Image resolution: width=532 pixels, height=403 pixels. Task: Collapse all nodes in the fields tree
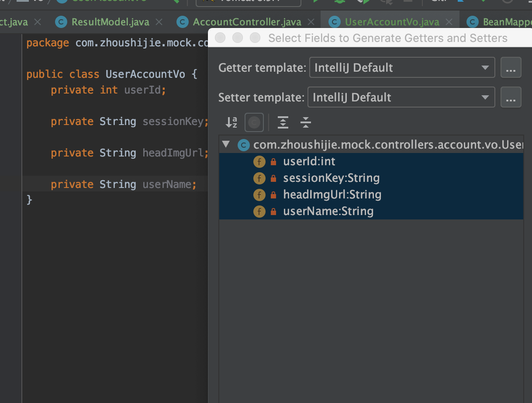[x=306, y=122]
